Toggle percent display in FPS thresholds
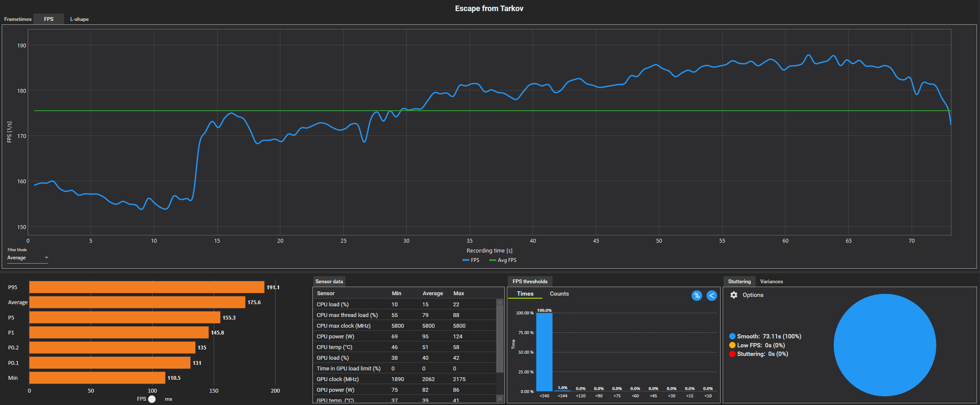980x405 pixels. coord(697,295)
